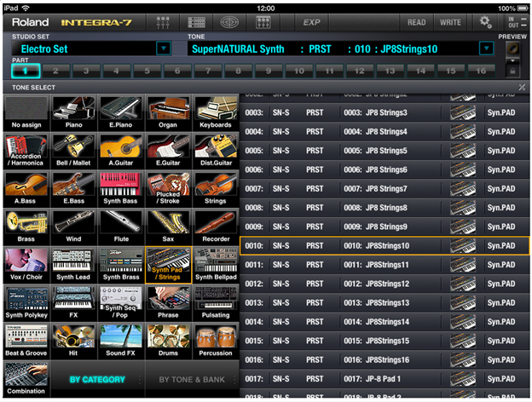The image size is (532, 402).
Task: Pick tone 0003: JP8 Strings3
Action: (385, 112)
